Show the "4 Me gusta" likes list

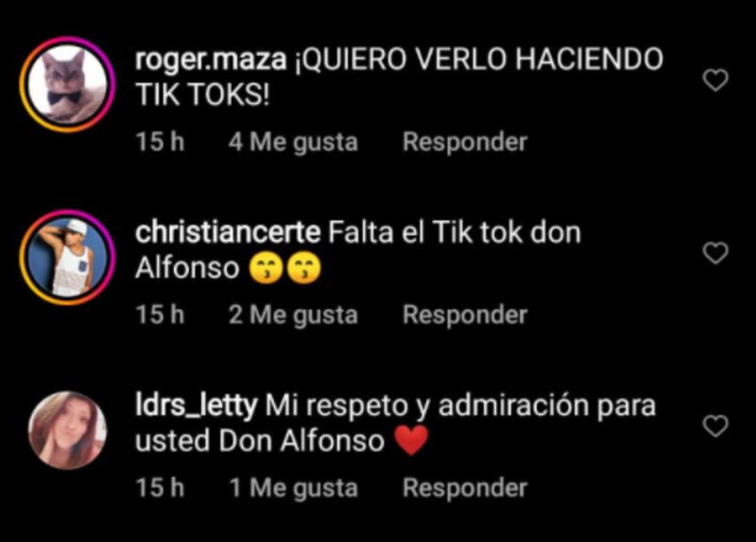pos(293,143)
